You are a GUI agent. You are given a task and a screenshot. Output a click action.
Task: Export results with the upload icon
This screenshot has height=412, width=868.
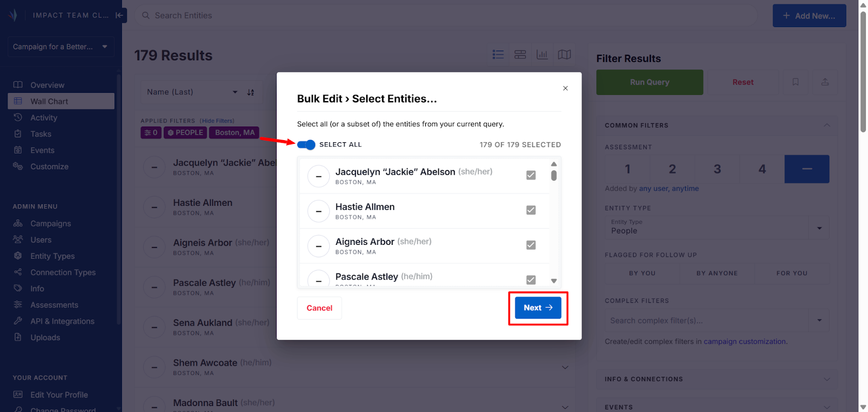825,82
